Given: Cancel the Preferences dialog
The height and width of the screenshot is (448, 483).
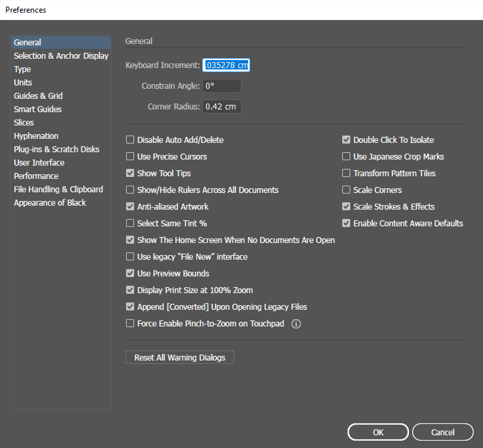Looking at the screenshot, I should [x=442, y=433].
